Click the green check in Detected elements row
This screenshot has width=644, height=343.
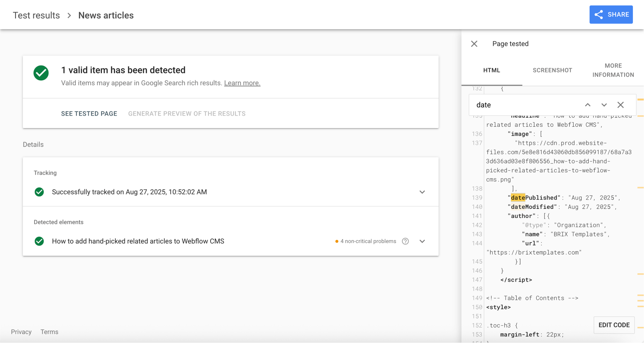[x=39, y=241]
